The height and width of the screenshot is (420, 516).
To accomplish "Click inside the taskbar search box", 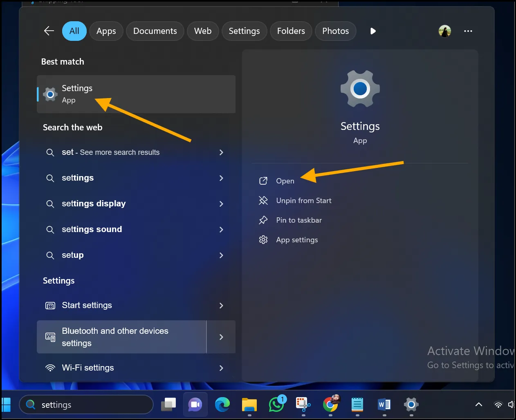I will click(86, 404).
